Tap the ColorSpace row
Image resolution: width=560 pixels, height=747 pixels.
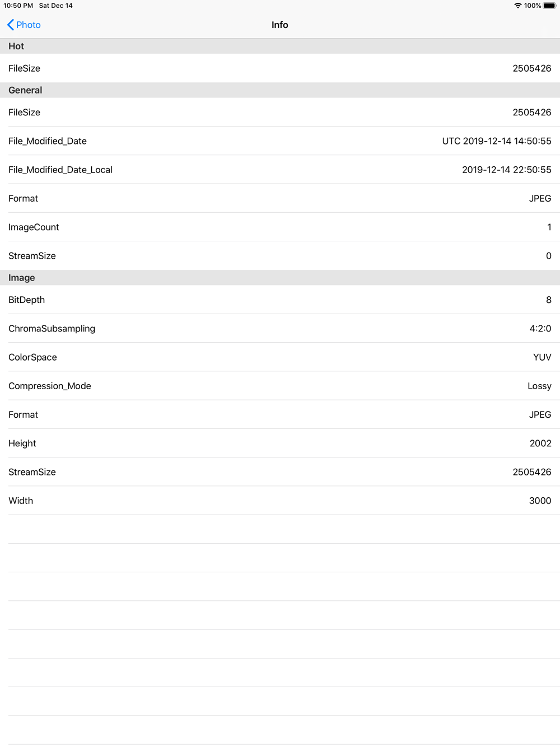[280, 357]
